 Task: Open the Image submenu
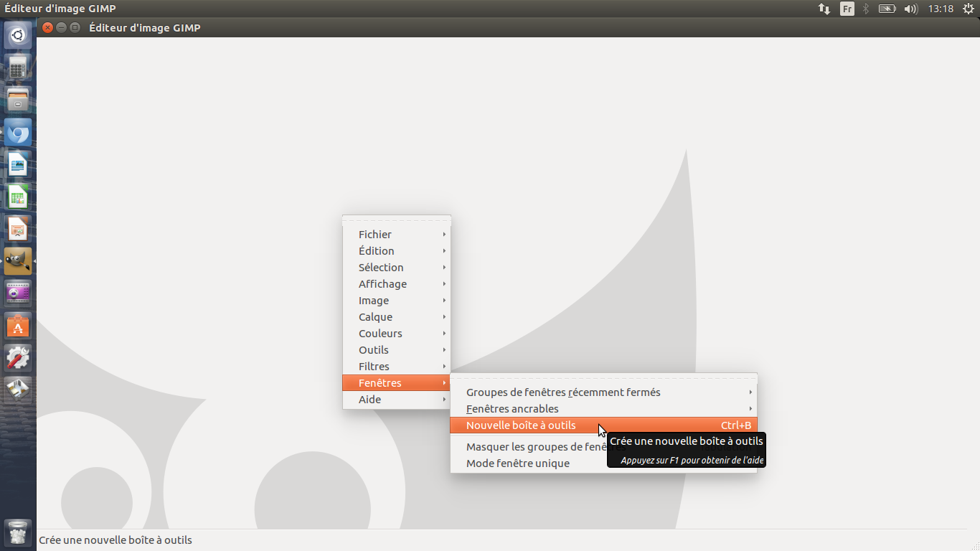pyautogui.click(x=397, y=301)
